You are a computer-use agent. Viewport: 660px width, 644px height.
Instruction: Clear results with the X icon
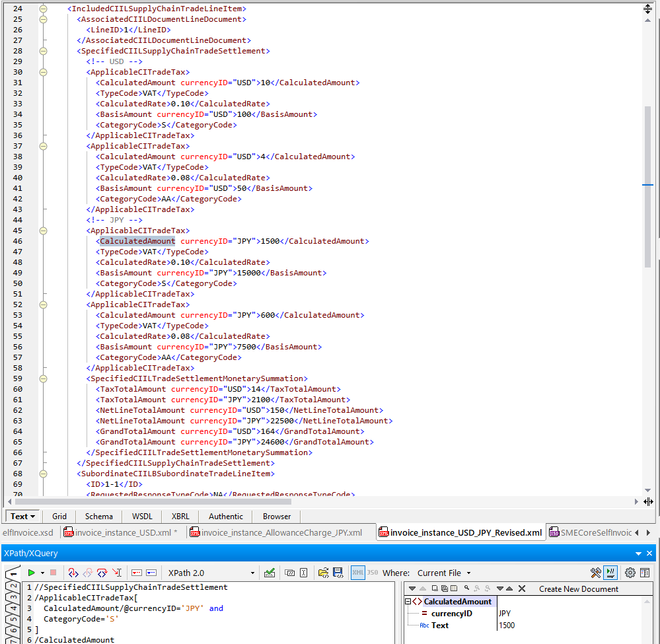coord(522,589)
